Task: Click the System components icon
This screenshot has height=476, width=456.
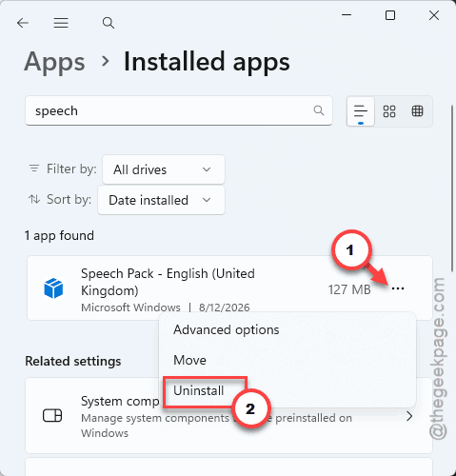Action: point(52,415)
